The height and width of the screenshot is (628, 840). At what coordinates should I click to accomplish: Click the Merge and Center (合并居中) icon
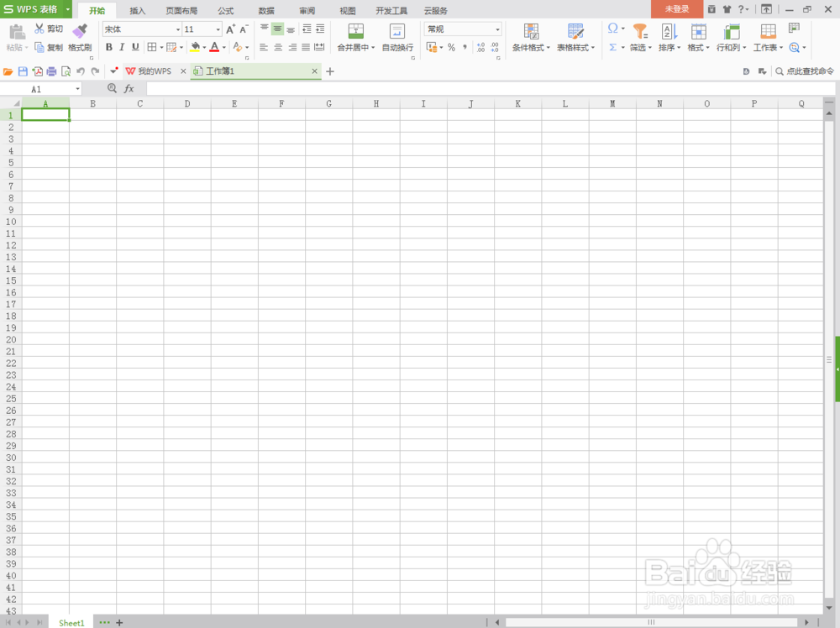(355, 31)
